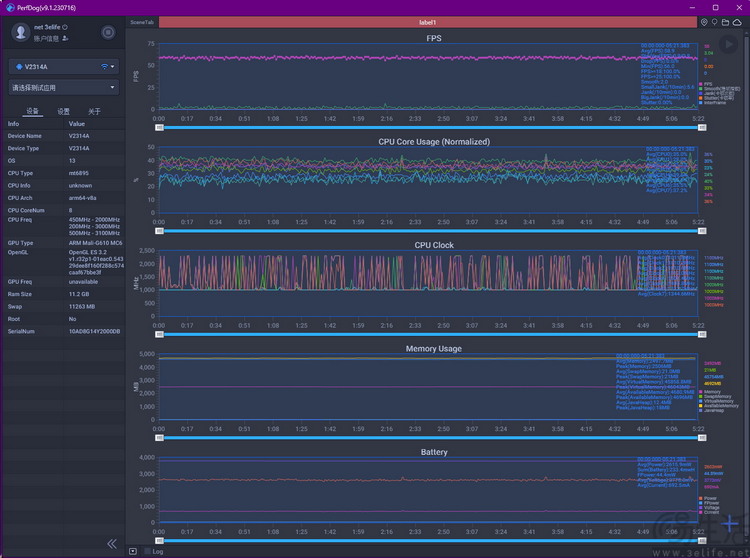Toggle the Log checkbox
The height and width of the screenshot is (558, 750).
148,551
